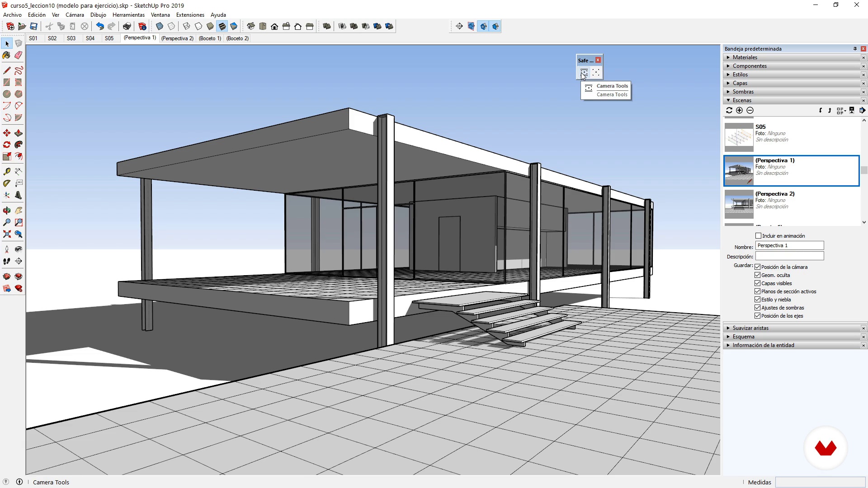
Task: Click the Undo arrow in toolbar
Action: click(100, 26)
